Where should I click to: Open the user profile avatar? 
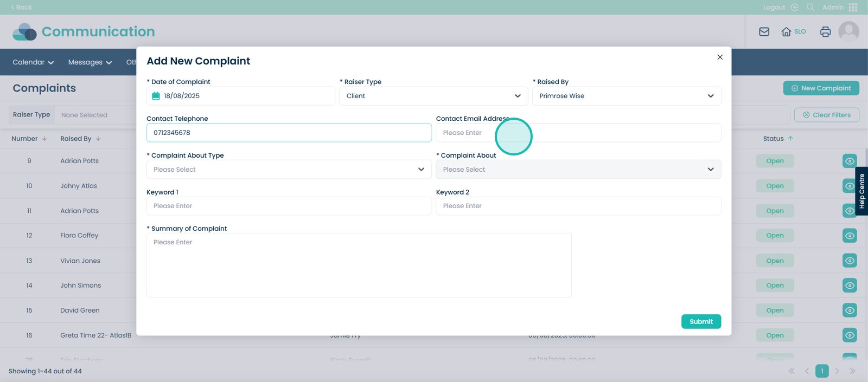tap(848, 31)
